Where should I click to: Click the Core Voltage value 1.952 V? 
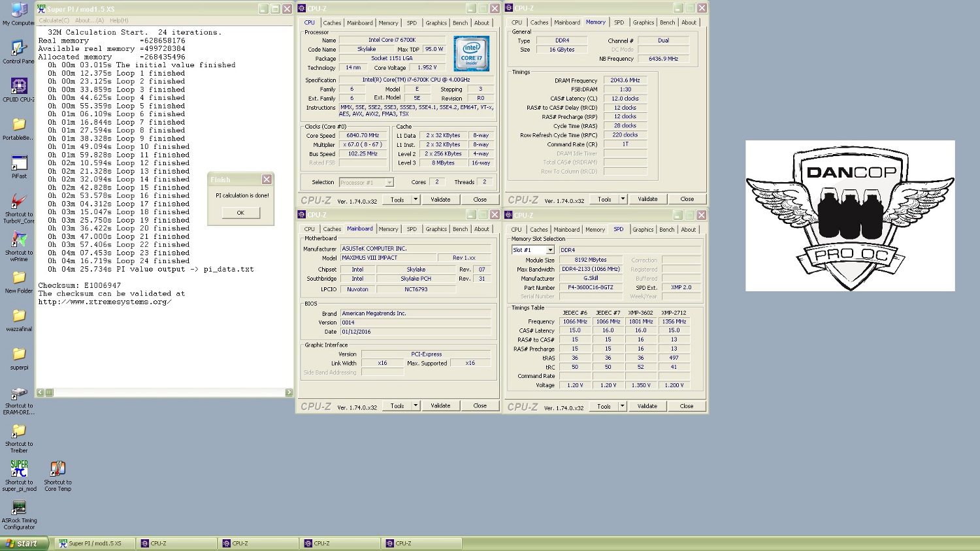(427, 68)
